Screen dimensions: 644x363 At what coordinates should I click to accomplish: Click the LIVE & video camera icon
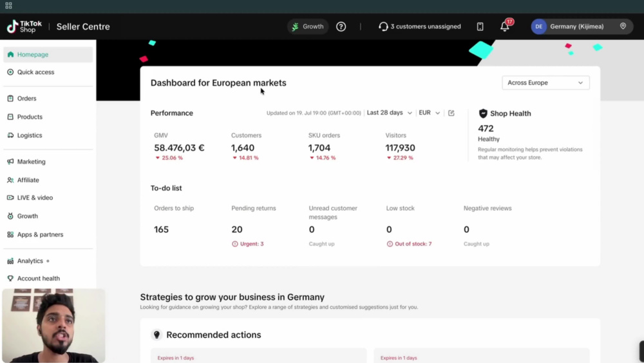10,198
